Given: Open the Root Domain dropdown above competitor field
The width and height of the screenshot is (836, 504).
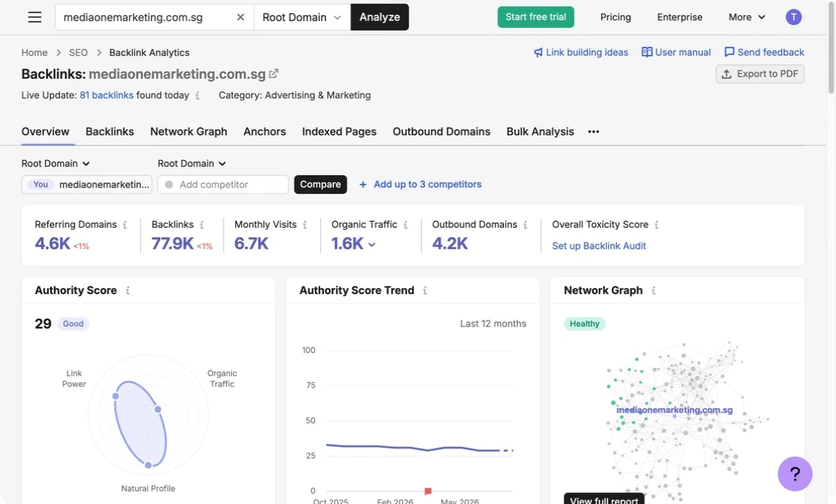Looking at the screenshot, I should click(x=191, y=164).
